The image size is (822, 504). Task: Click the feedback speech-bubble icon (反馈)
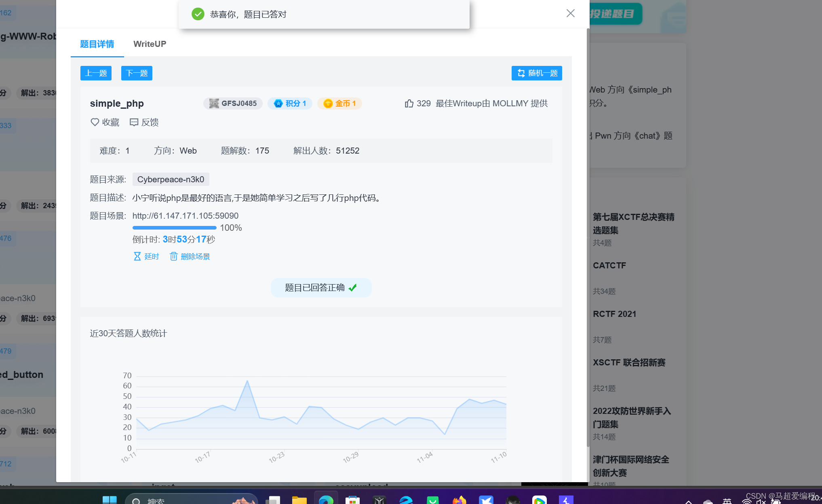(134, 122)
